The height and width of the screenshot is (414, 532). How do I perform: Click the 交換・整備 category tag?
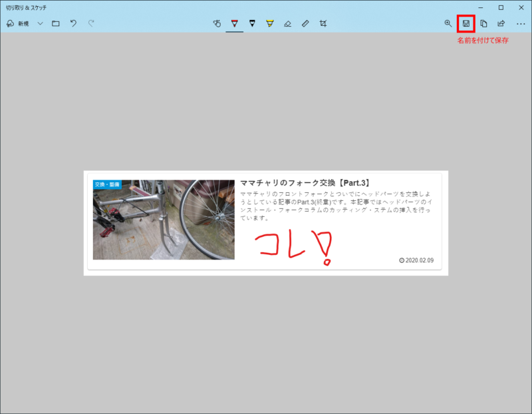(107, 184)
